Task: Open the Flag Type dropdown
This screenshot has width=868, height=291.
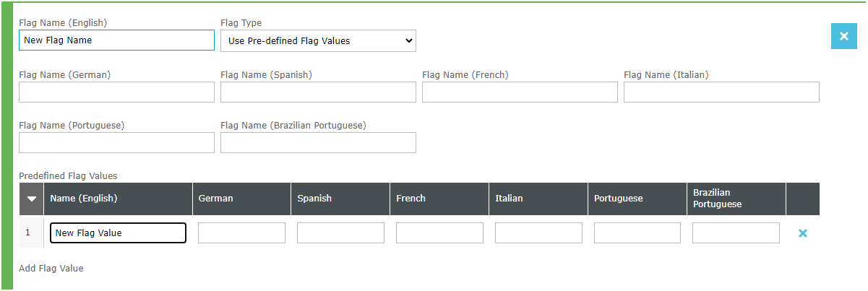Action: point(318,41)
